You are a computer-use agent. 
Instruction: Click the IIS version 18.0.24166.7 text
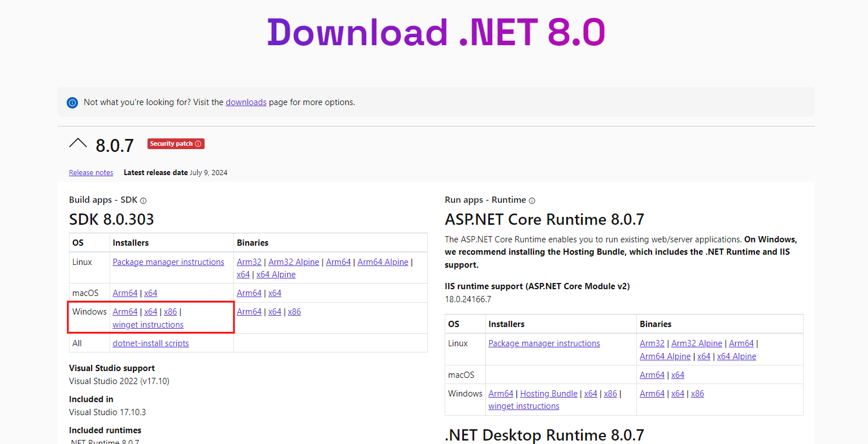click(x=468, y=299)
